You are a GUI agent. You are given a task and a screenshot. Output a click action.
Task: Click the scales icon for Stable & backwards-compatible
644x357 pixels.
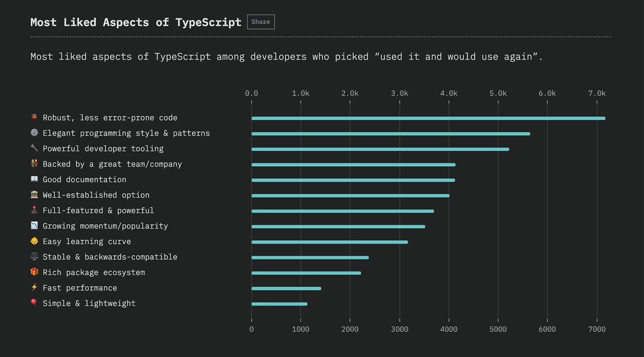[x=34, y=257]
